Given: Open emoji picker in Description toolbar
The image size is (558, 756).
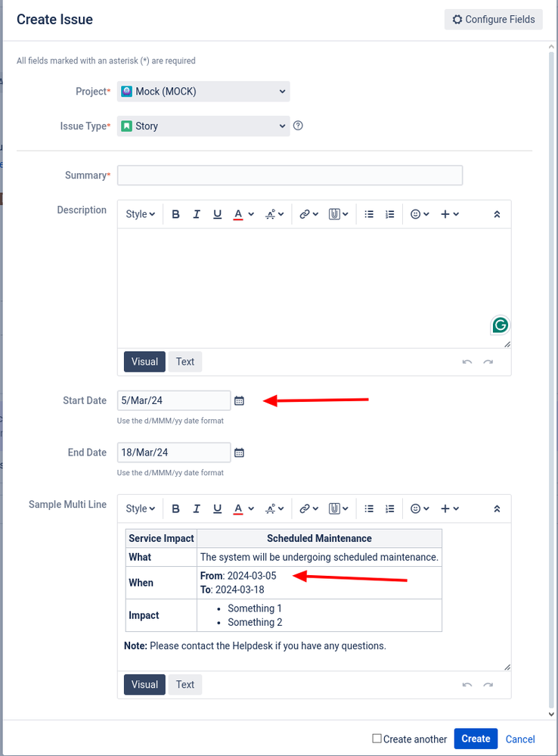Looking at the screenshot, I should [x=419, y=214].
